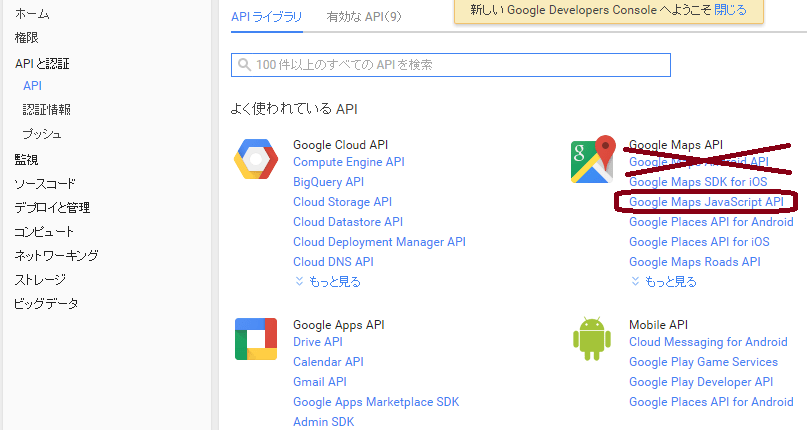This screenshot has height=430, width=807.
Task: Open プッシュ sidebar subitem
Action: pos(42,134)
